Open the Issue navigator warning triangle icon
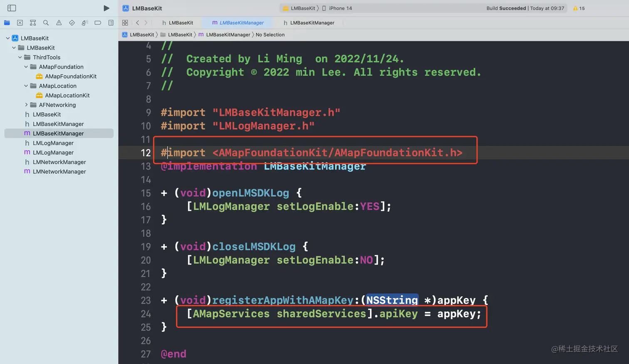 coord(59,23)
